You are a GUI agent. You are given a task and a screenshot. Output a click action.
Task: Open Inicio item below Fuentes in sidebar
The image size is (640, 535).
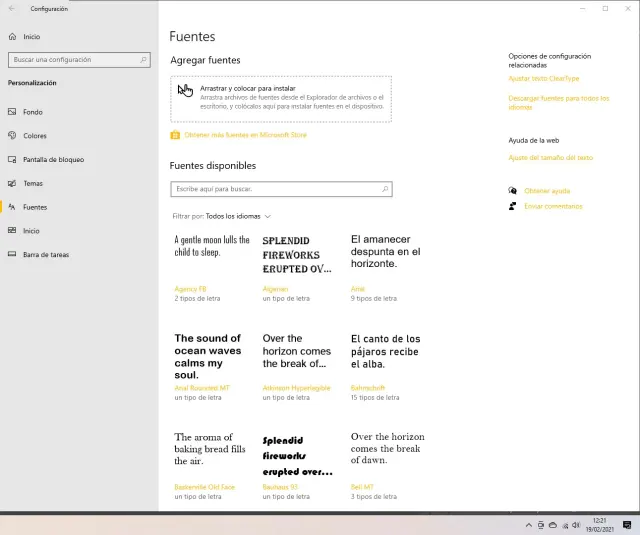click(31, 231)
